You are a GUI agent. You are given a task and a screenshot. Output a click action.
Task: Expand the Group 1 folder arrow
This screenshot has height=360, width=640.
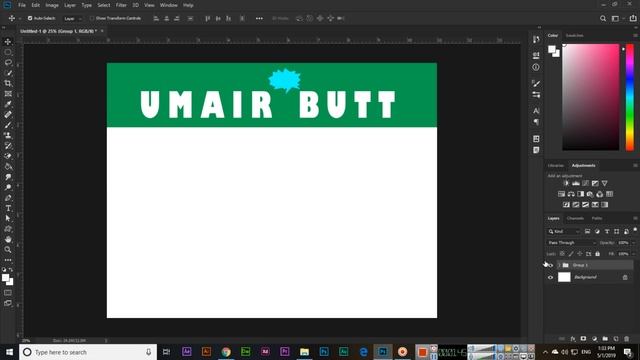click(x=559, y=265)
